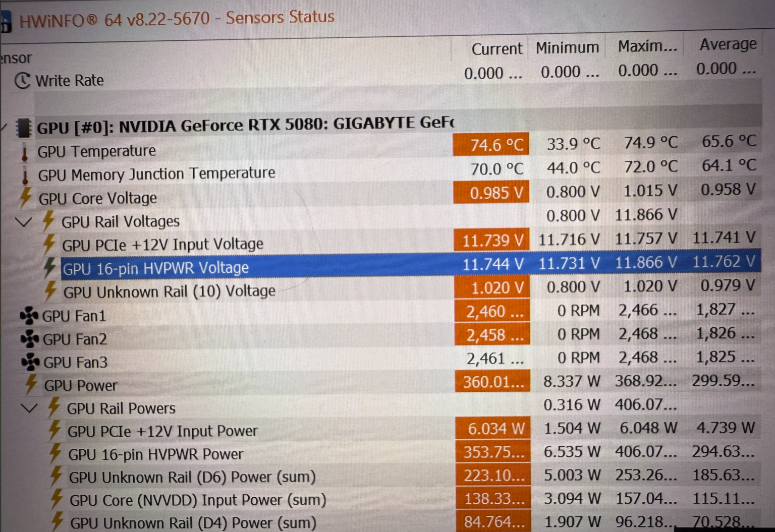
Task: Click lightning icon of GPU Unknown Rail (D4) Power
Action: 57,521
